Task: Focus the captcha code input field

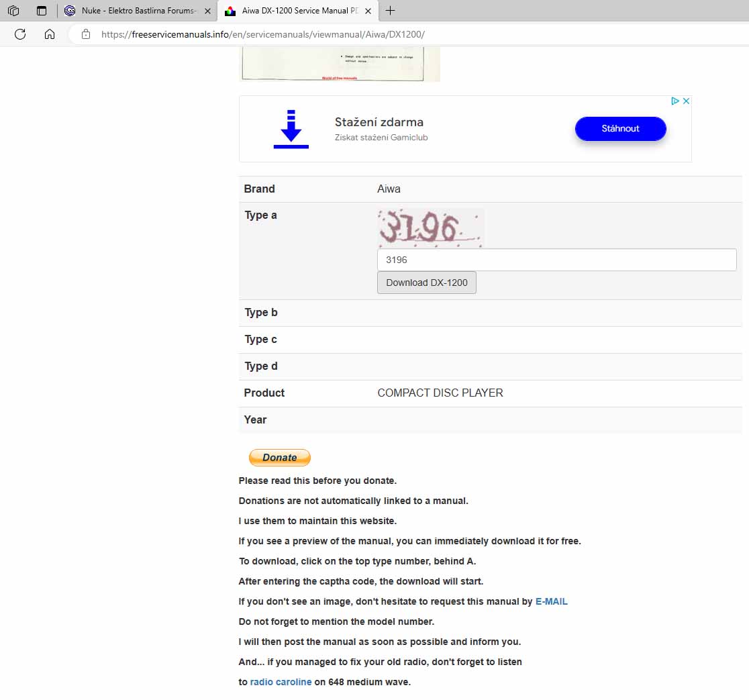Action: (x=556, y=260)
